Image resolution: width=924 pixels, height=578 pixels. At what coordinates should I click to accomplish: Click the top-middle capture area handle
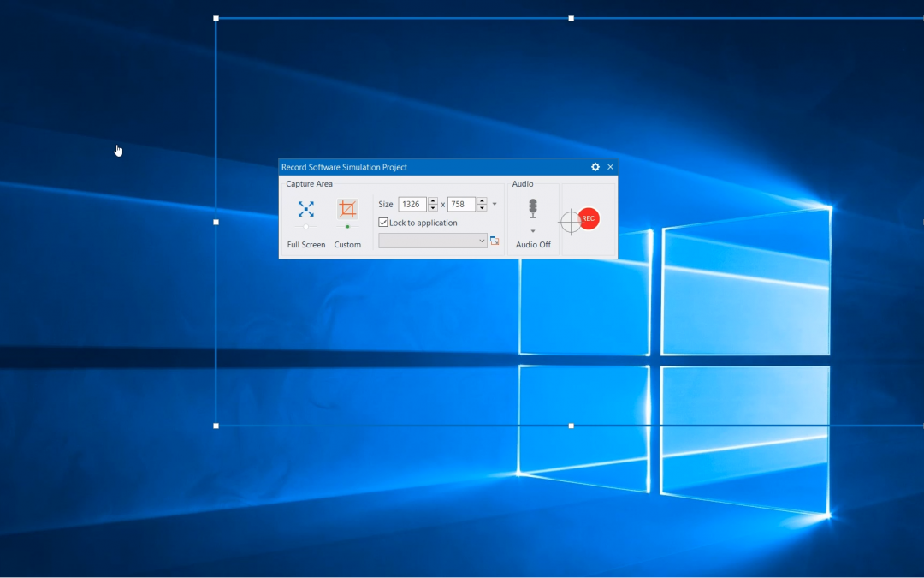(571, 19)
